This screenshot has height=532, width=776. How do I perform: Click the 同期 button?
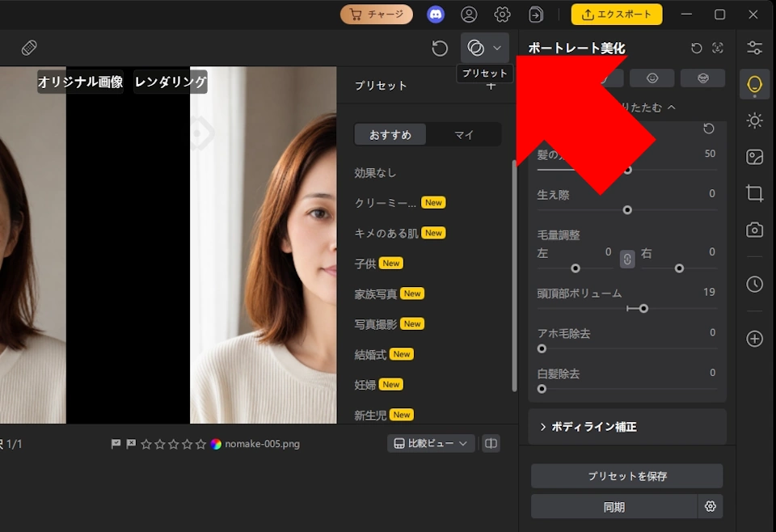(614, 507)
